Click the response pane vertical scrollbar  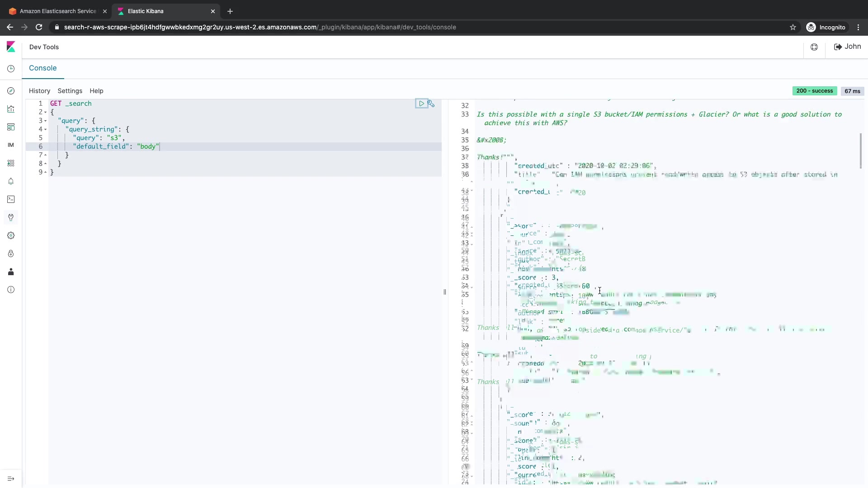(860, 150)
